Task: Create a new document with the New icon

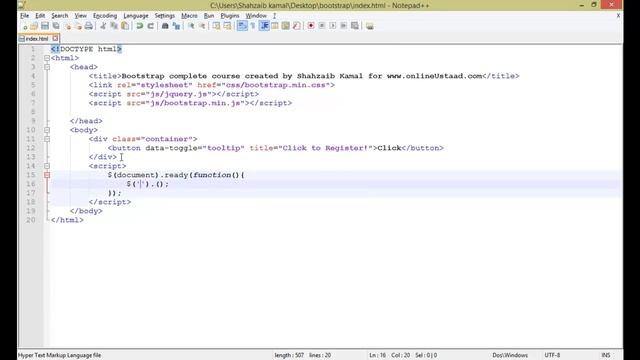Action: coord(24,26)
